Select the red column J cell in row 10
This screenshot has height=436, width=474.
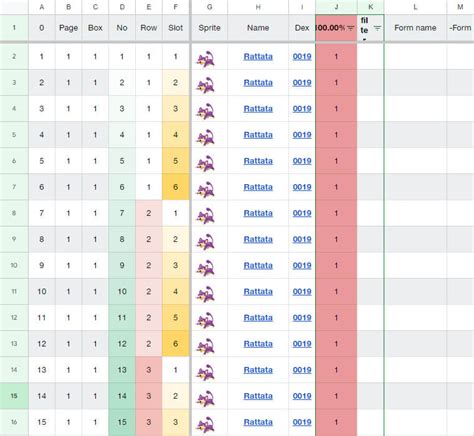click(x=336, y=265)
